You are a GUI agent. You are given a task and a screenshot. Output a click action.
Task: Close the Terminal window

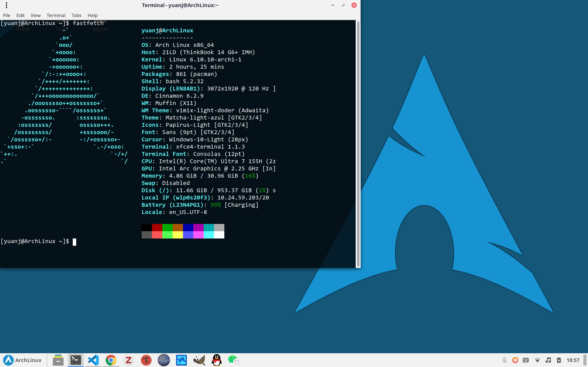coord(354,5)
